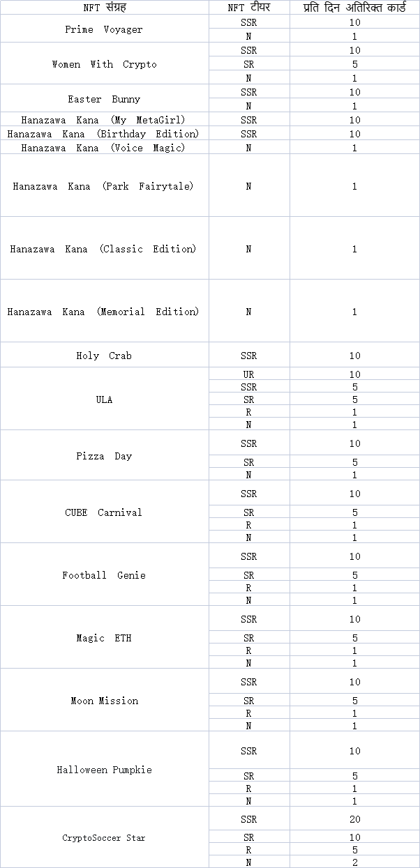Select Hanazawa Kana (Birthday Edition) cell
The image size is (420, 868).
click(x=104, y=133)
